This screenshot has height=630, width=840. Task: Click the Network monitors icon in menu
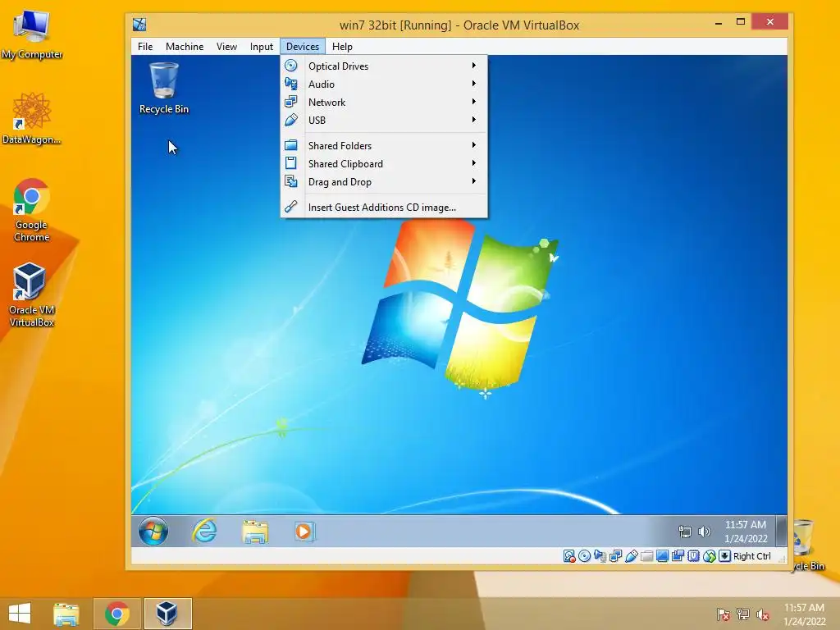tap(291, 102)
